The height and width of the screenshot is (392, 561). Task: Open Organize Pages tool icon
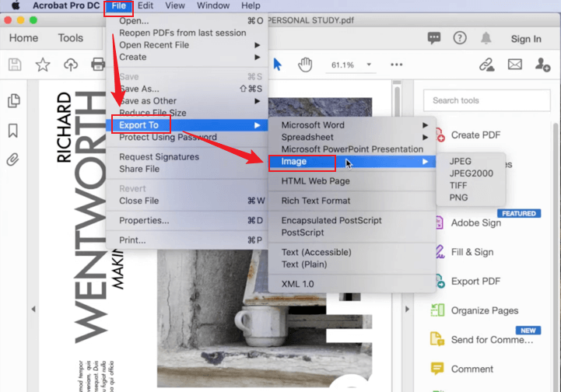click(x=437, y=310)
